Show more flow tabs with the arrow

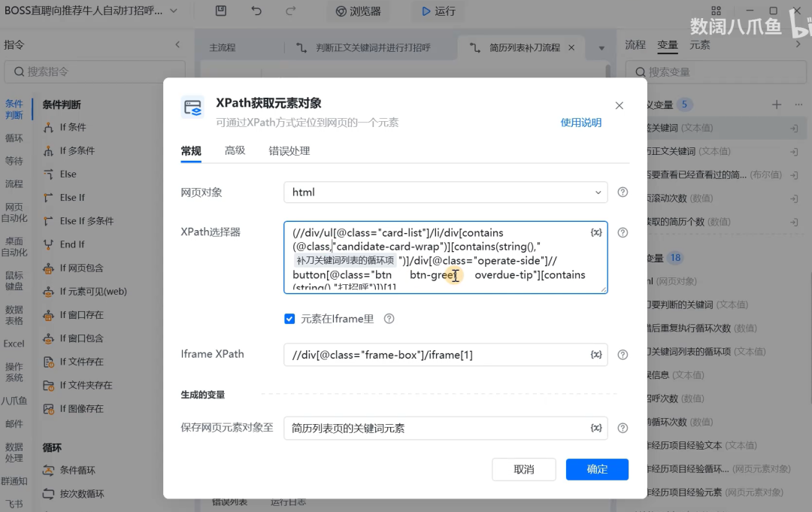(601, 48)
